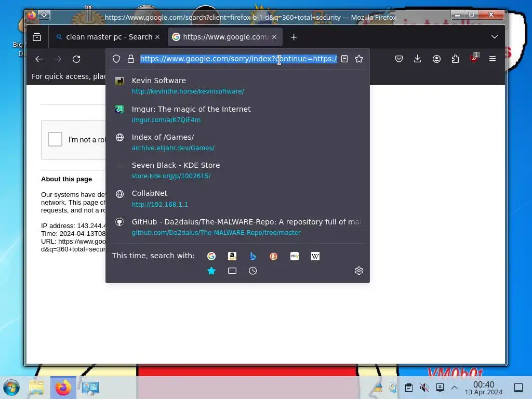Search this time with DuckDuckGo
The width and height of the screenshot is (532, 399).
(x=273, y=256)
